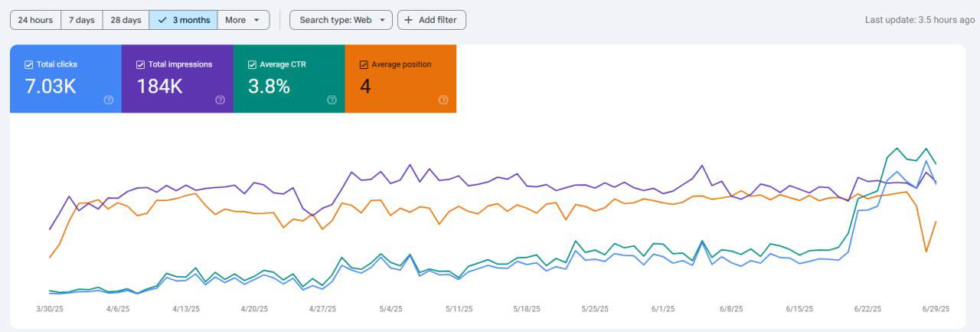
Task: Choose the 28 days date range
Action: tap(126, 20)
